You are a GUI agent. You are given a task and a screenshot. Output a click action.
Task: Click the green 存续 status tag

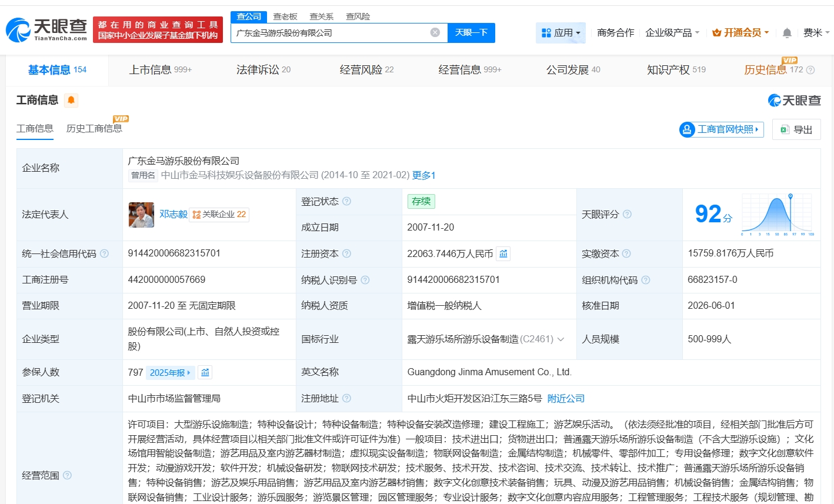point(421,201)
